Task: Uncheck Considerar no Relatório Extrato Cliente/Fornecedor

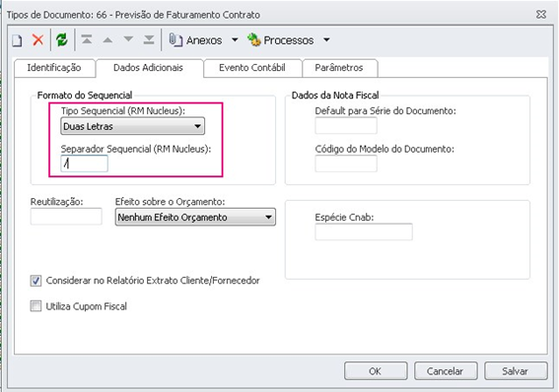Action: 35,281
